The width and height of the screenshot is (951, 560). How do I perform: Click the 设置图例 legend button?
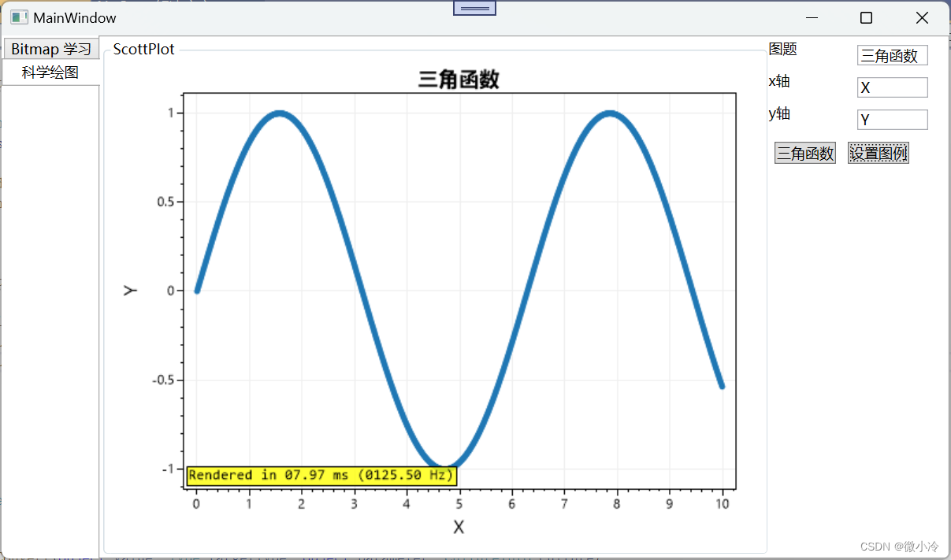(878, 153)
